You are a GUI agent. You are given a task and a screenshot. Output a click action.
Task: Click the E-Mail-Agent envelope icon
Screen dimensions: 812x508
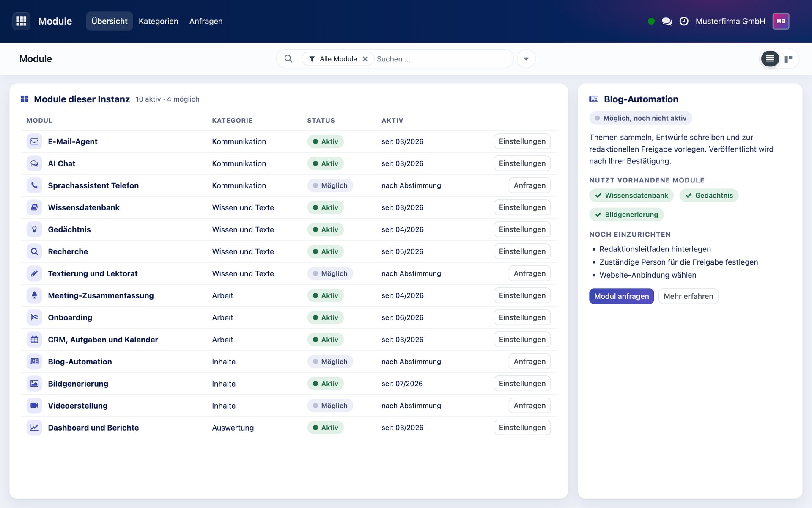coord(34,141)
